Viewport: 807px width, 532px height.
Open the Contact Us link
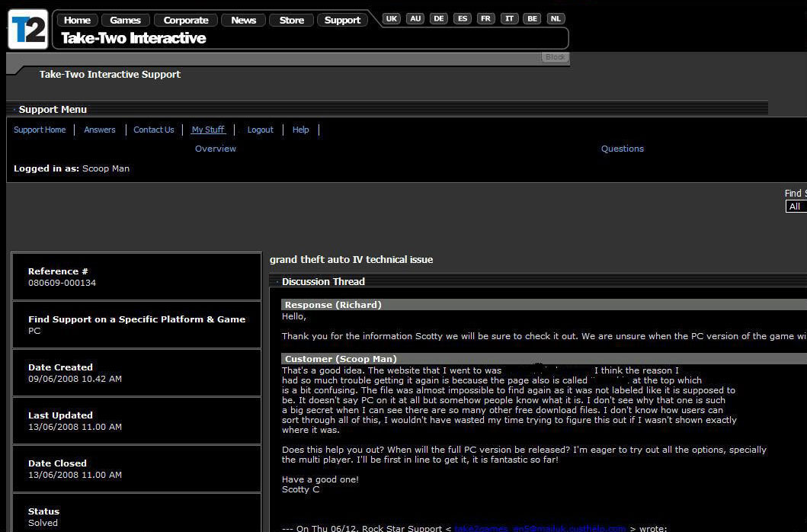[153, 130]
